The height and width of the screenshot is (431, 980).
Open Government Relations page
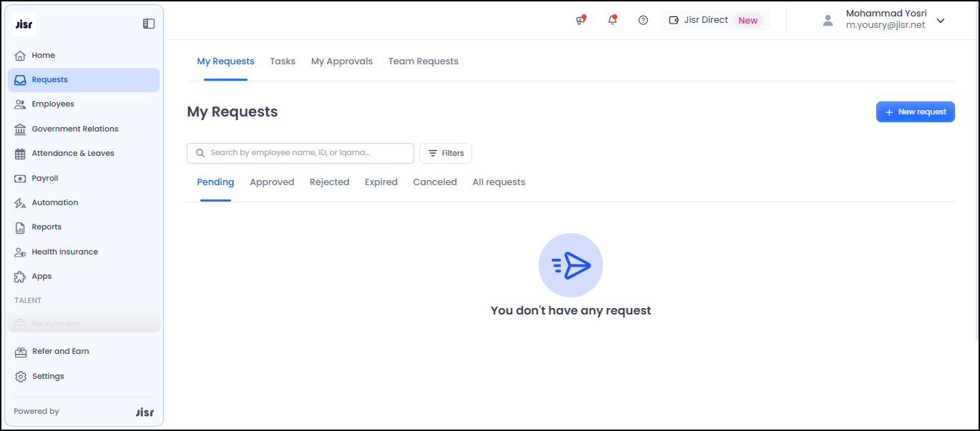tap(74, 129)
